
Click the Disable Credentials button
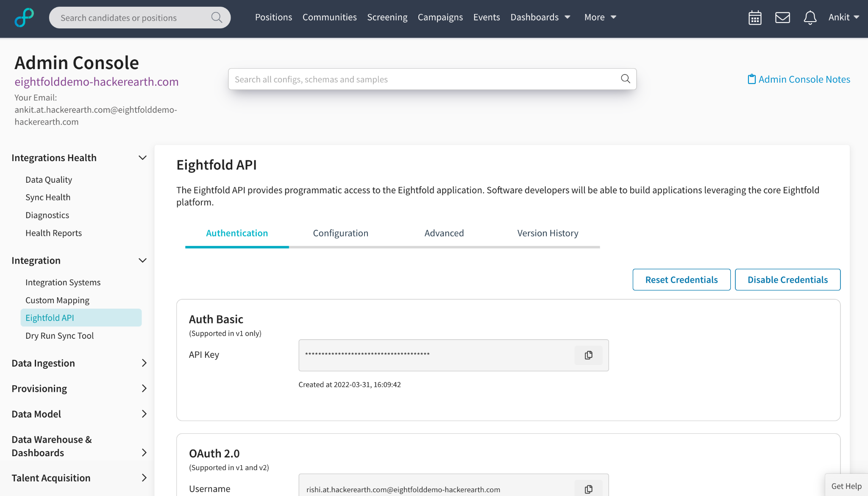click(x=787, y=280)
